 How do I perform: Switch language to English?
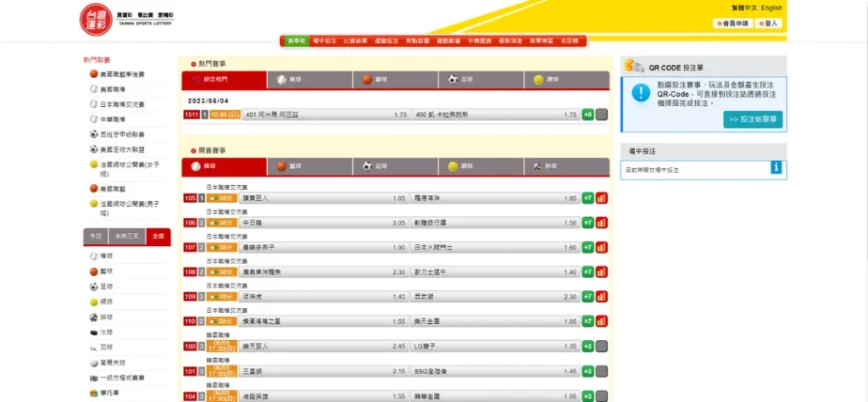pyautogui.click(x=771, y=8)
